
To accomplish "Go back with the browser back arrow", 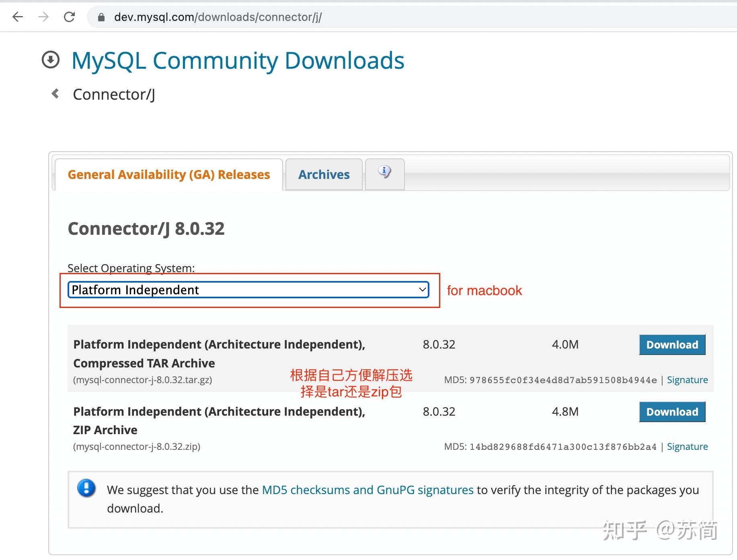I will (18, 17).
